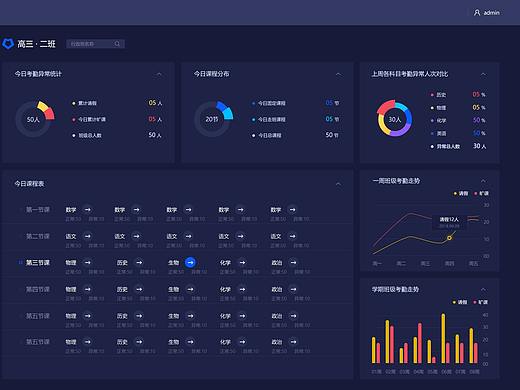Click the 30人 value in subject donut center
520x390 pixels.
point(395,119)
